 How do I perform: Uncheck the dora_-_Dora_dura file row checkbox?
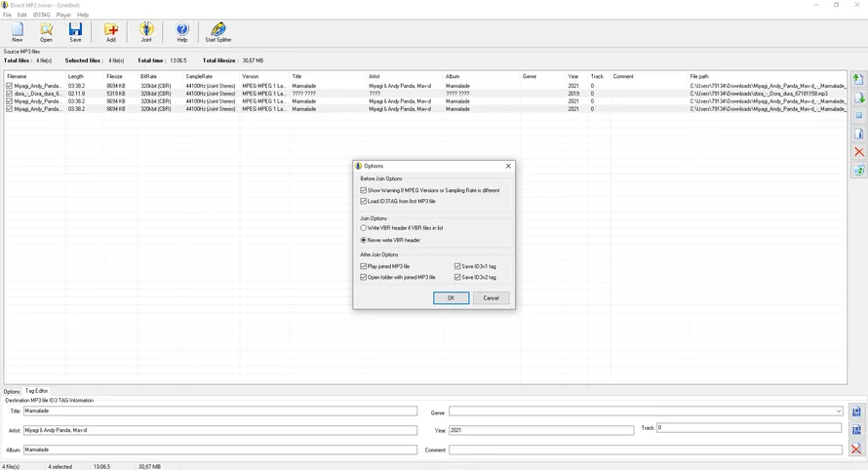coord(10,94)
